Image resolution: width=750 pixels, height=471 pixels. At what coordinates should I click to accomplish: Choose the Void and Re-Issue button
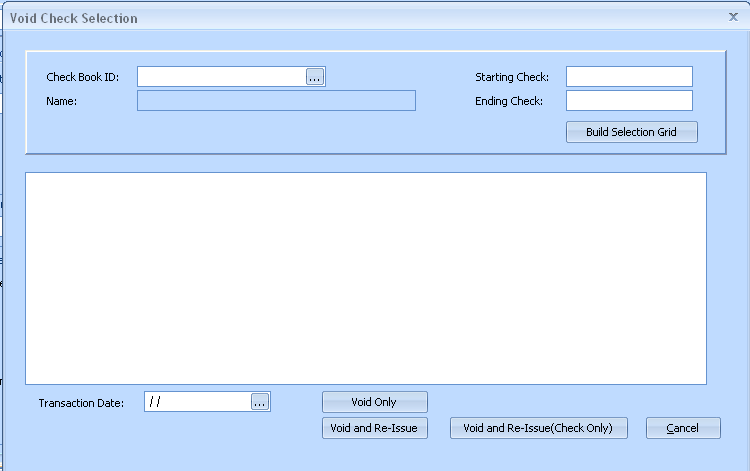(374, 428)
